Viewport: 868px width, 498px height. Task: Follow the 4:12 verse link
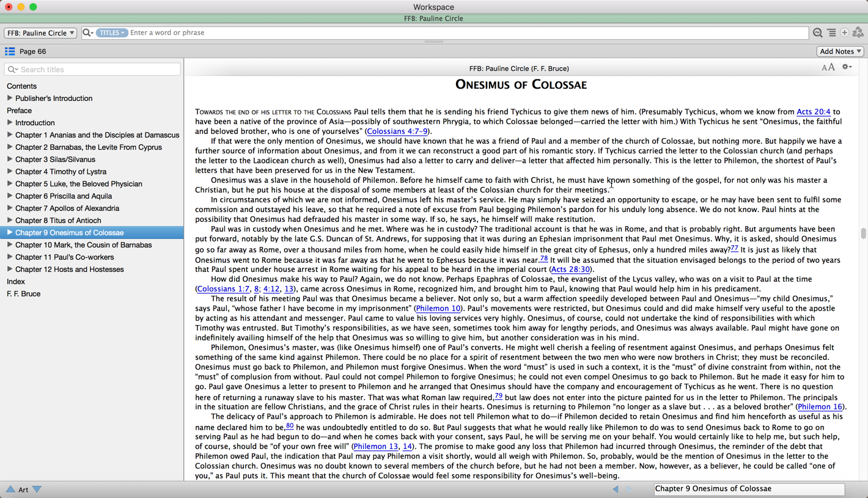pyautogui.click(x=271, y=289)
